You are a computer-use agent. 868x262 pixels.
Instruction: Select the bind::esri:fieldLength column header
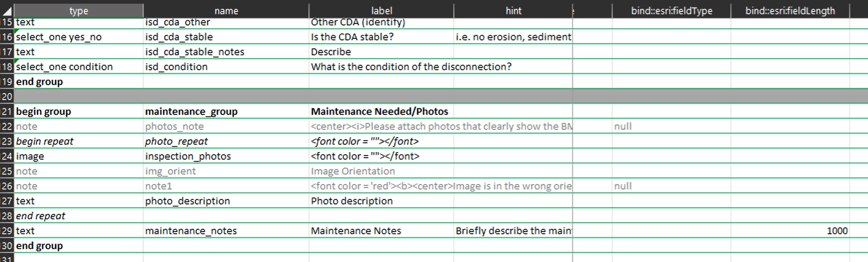(790, 10)
